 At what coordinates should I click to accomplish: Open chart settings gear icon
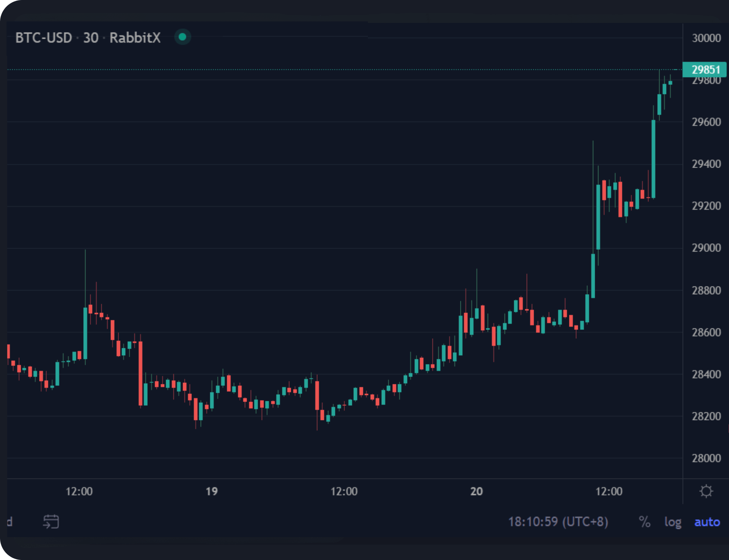tap(706, 491)
